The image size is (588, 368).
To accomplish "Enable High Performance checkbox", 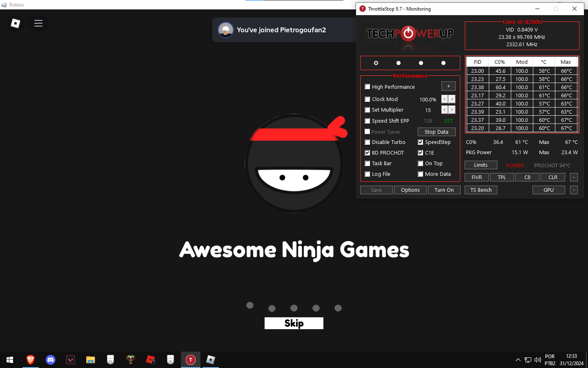I will (367, 87).
